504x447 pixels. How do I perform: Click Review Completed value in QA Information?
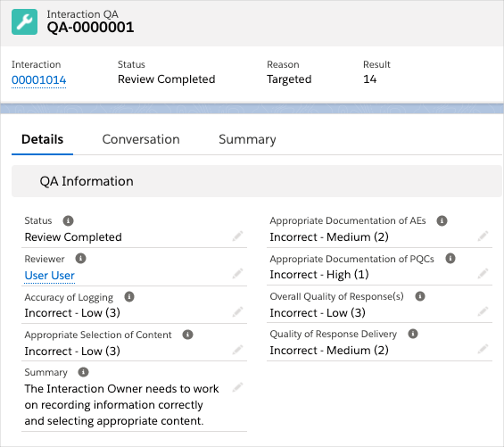pyautogui.click(x=73, y=237)
